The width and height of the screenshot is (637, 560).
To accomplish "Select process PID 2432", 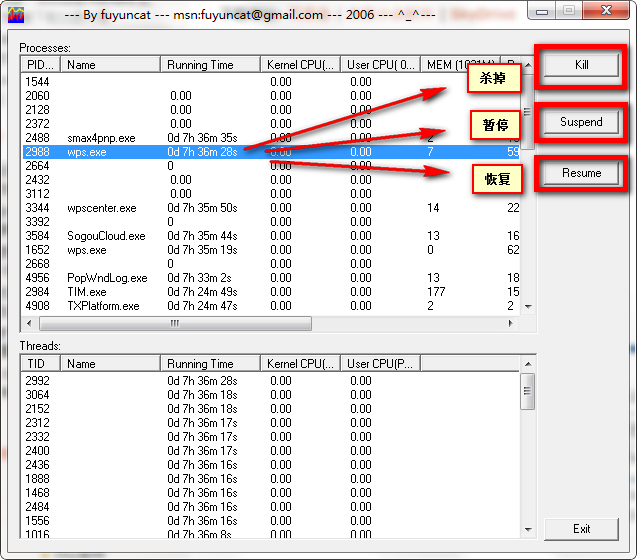I will [271, 180].
